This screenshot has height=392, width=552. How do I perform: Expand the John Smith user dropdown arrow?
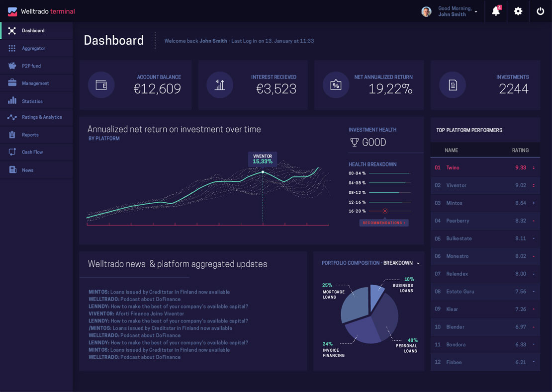pos(476,12)
